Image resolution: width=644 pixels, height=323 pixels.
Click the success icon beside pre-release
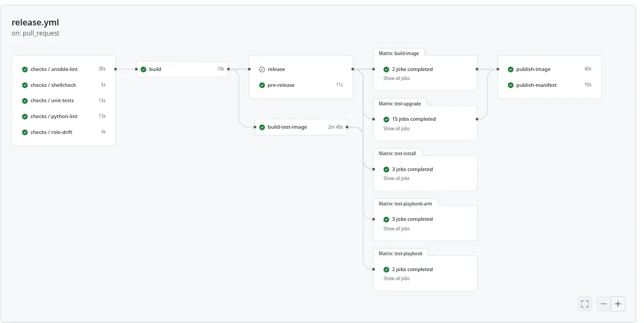pos(262,85)
